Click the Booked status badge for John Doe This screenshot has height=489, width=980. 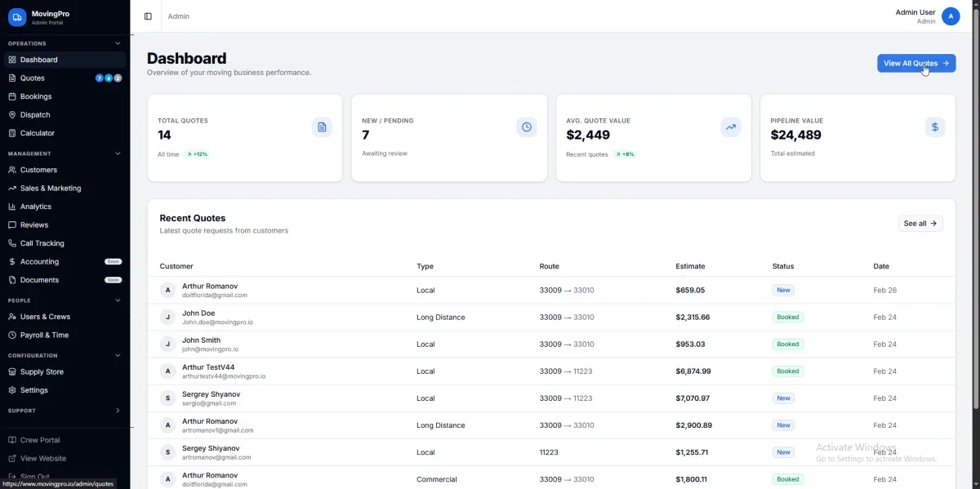787,317
